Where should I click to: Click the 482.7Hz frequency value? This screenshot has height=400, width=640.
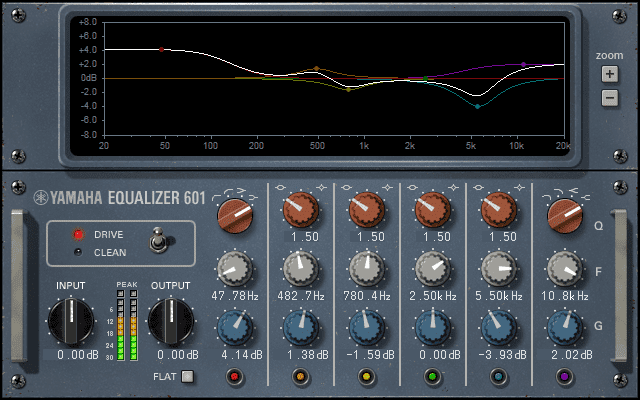[301, 296]
